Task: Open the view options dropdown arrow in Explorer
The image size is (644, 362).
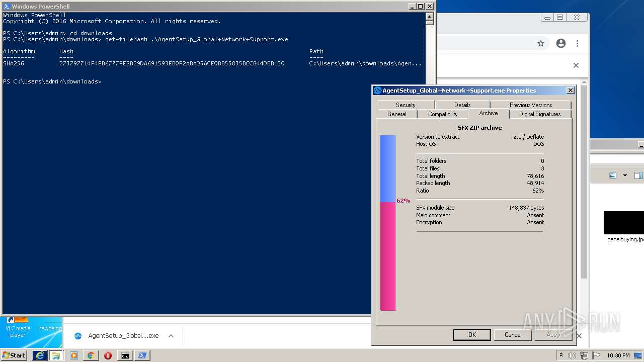Action: [625, 175]
